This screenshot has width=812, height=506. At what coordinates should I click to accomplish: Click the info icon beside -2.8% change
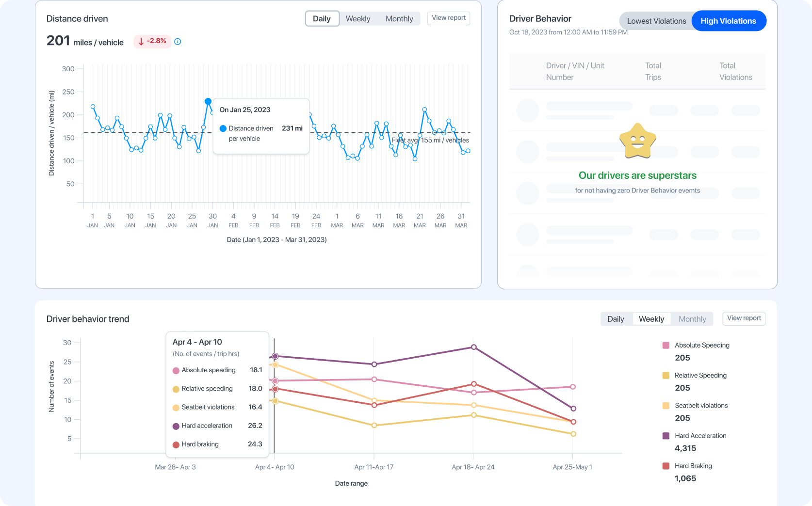pos(178,42)
